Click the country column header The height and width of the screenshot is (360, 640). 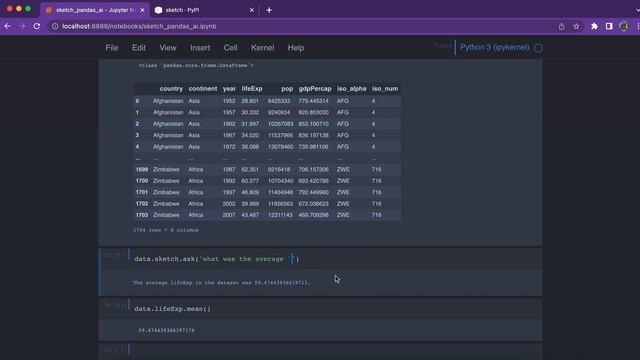point(171,89)
